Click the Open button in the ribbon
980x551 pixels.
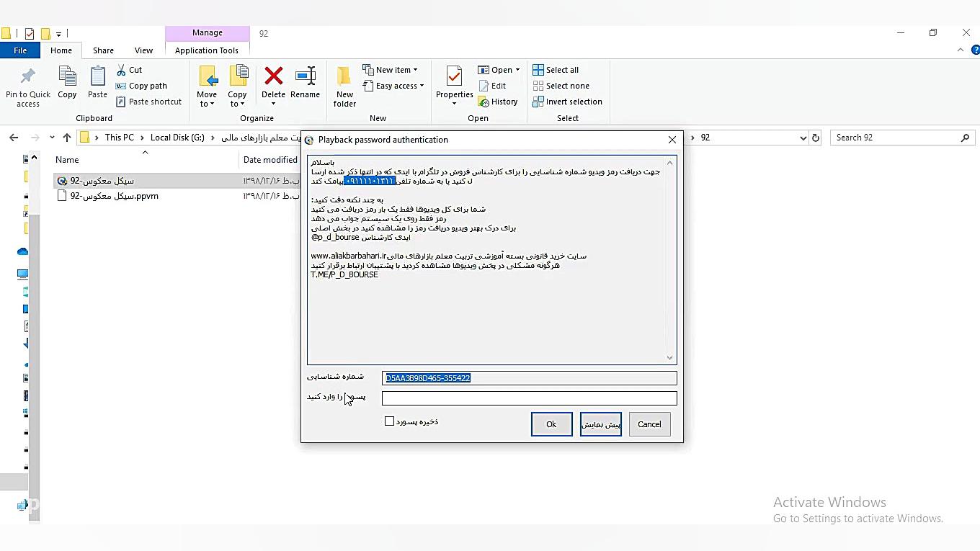point(495,70)
